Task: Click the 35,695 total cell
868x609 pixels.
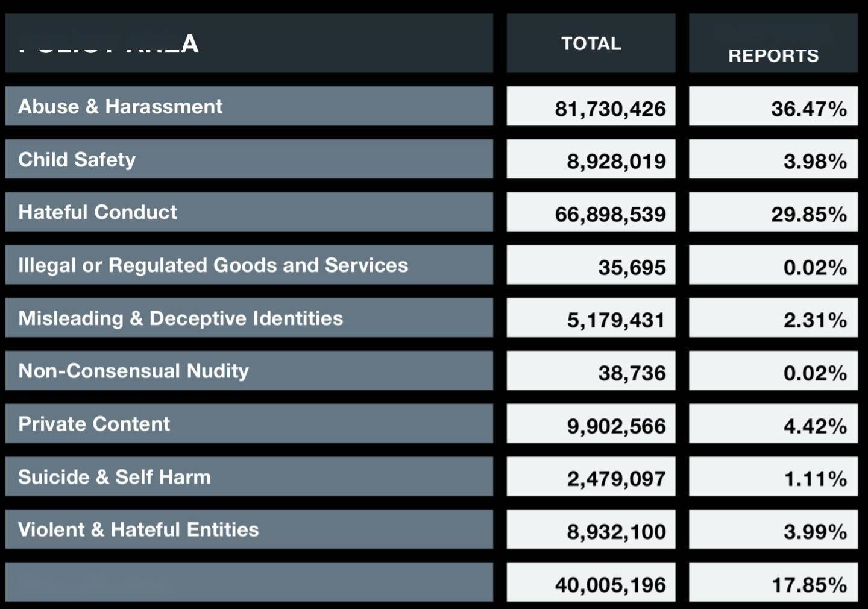Action: click(x=632, y=267)
